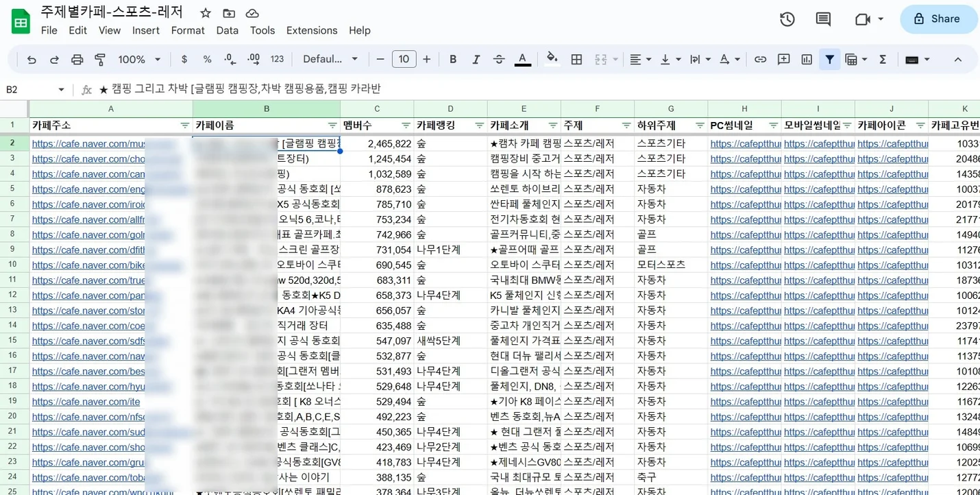This screenshot has height=495, width=980.
Task: Open text wrapping dropdown
Action: pyautogui.click(x=700, y=60)
